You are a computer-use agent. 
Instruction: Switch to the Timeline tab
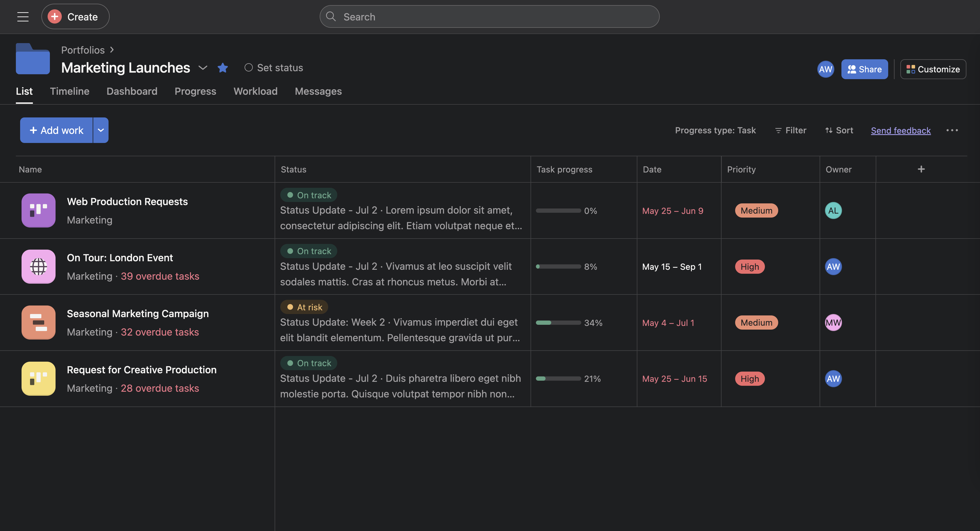70,91
